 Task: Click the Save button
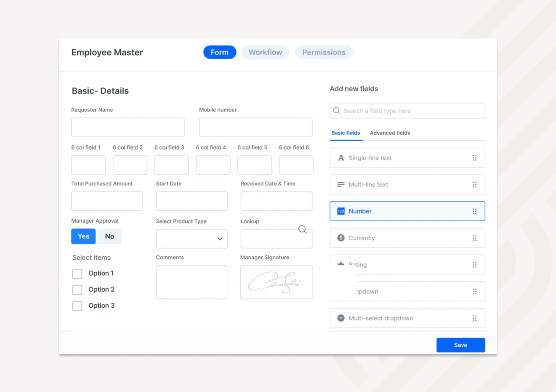pos(461,345)
